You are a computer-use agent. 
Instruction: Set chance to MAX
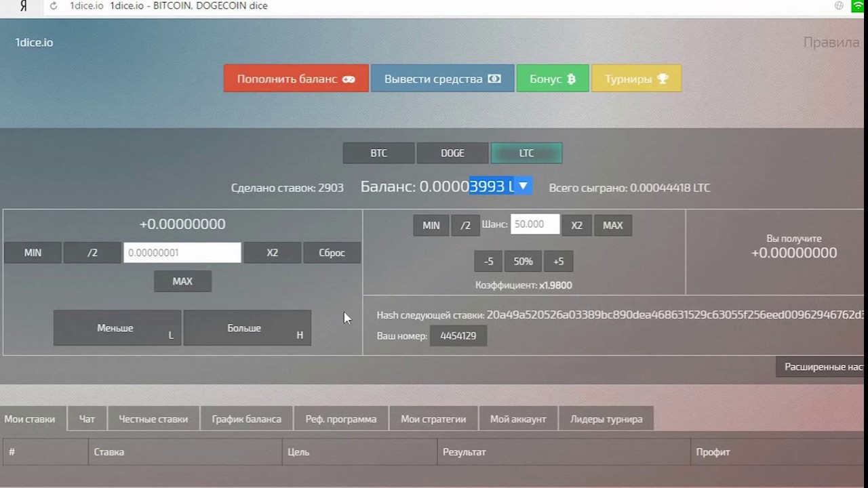[x=613, y=226]
